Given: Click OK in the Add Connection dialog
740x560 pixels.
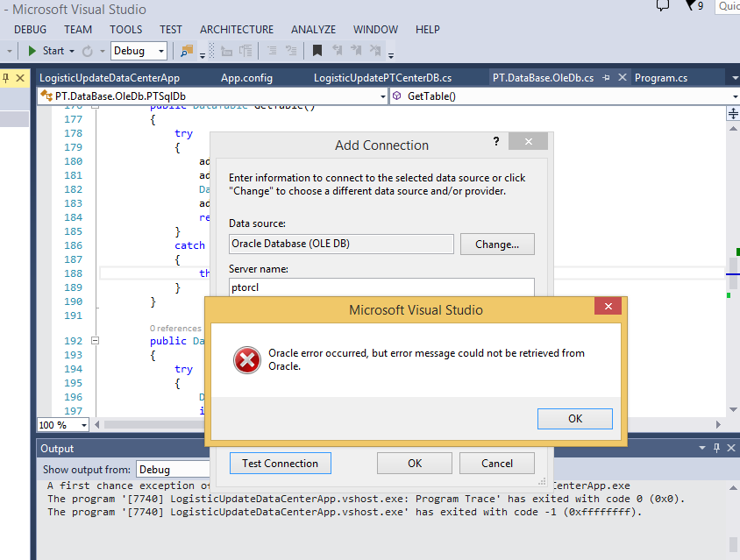Looking at the screenshot, I should coord(415,464).
